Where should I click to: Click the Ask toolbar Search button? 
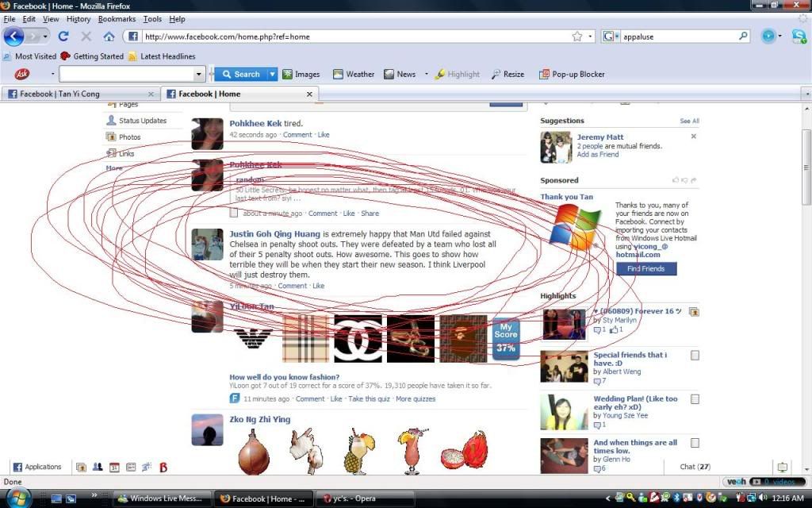[241, 74]
